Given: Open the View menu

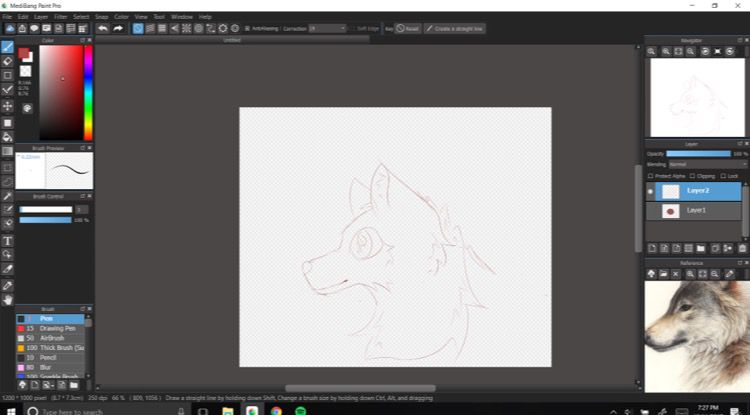Looking at the screenshot, I should (141, 17).
